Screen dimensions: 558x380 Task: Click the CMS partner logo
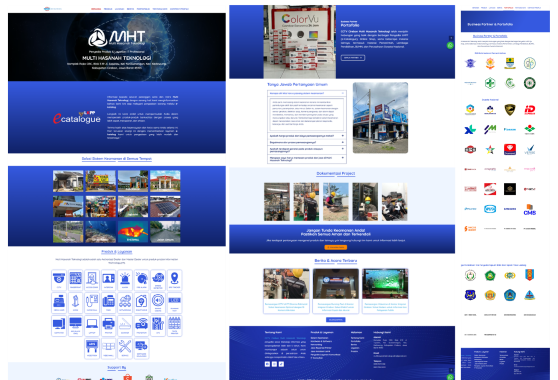[530, 210]
